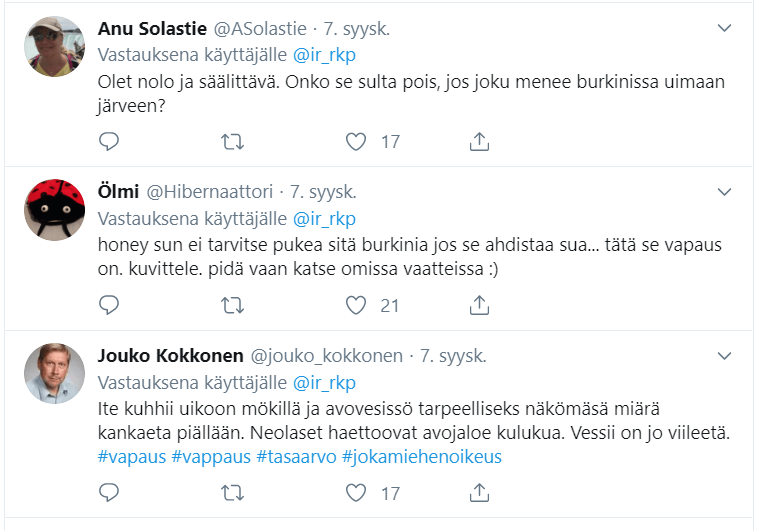
Task: Open options chevron on Jouko Kokkonen's tweet
Action: point(726,354)
